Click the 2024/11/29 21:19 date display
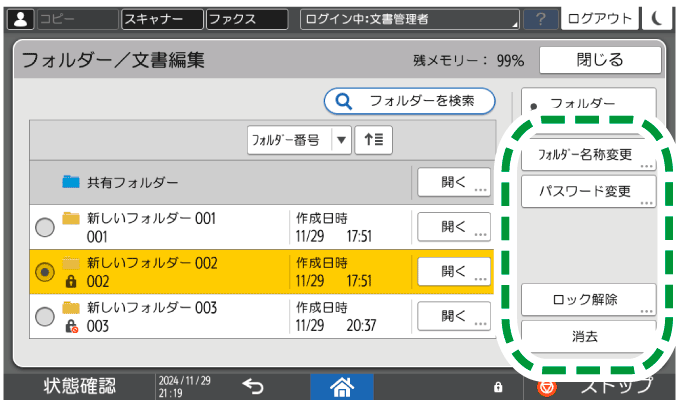The image size is (683, 404). tap(185, 387)
